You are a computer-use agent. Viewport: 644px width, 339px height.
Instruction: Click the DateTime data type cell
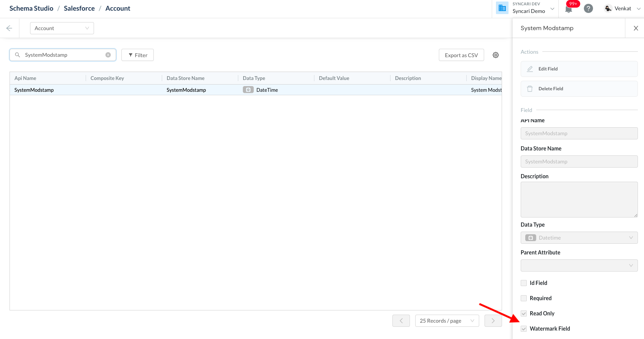[276, 90]
